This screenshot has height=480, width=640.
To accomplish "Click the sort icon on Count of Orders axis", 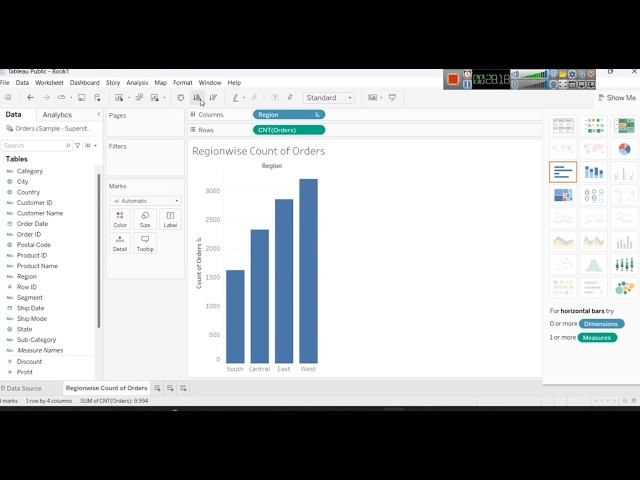I will click(x=199, y=239).
